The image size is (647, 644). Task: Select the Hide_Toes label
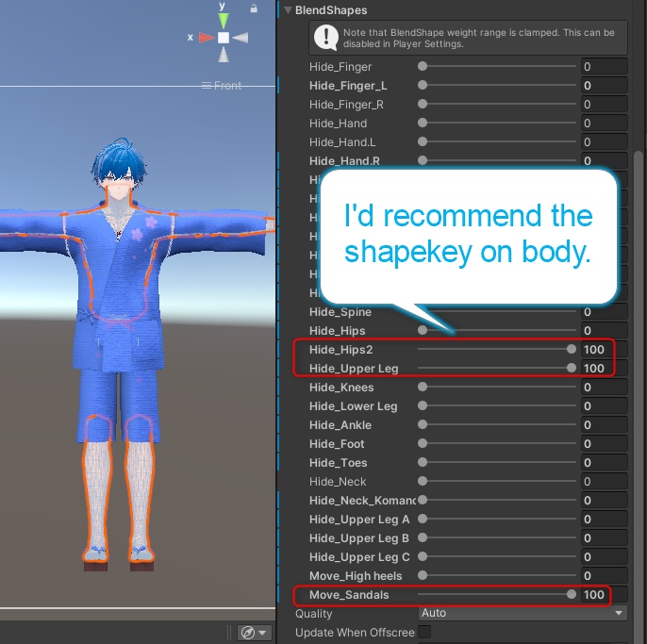pyautogui.click(x=338, y=463)
